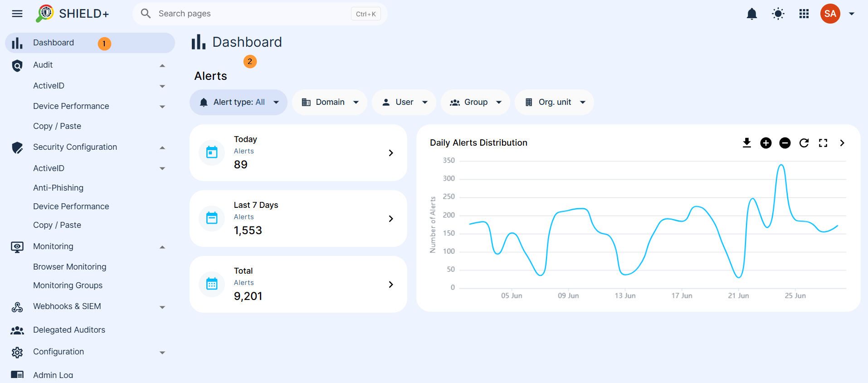
Task: Open Monitoring Groups
Action: [x=68, y=285]
